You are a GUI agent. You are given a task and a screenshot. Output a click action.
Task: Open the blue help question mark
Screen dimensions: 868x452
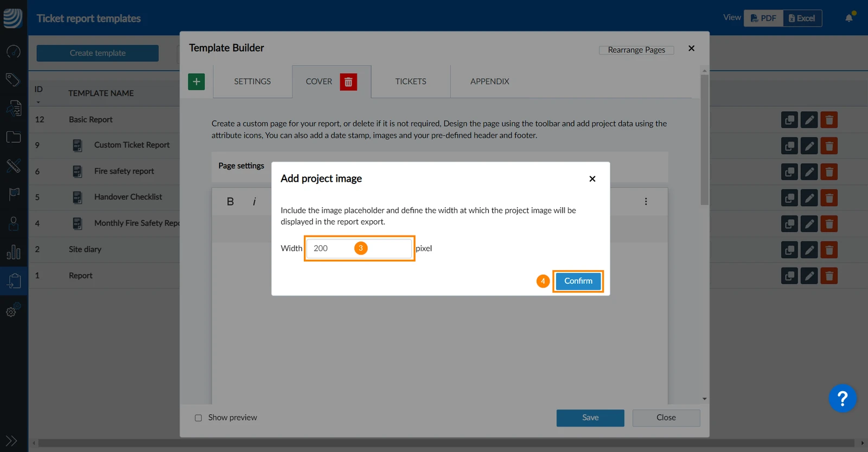click(x=842, y=399)
